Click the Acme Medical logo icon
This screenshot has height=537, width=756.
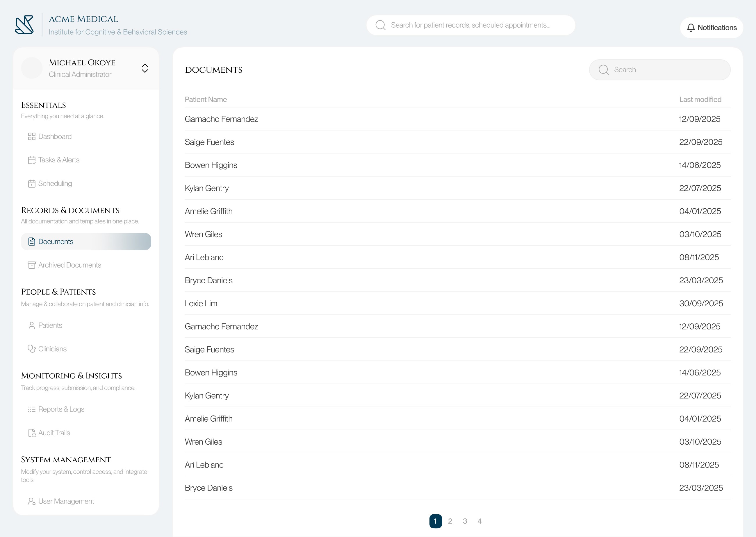[x=24, y=25]
